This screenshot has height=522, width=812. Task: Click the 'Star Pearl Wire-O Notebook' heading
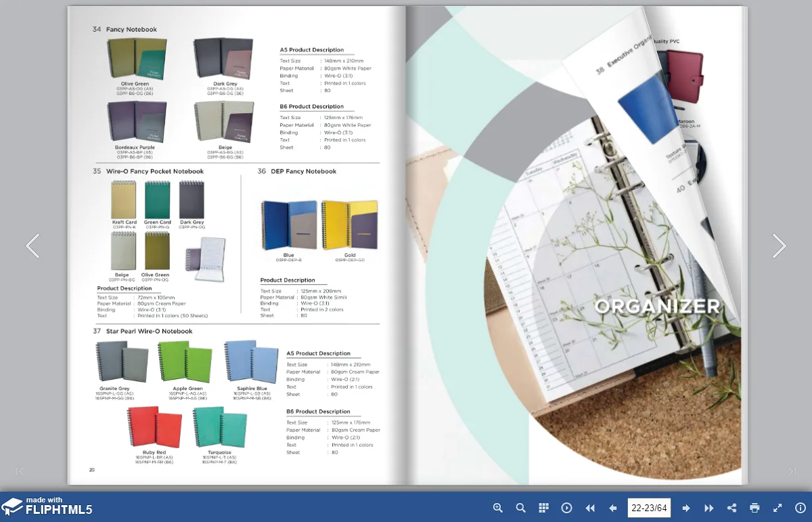(x=149, y=331)
